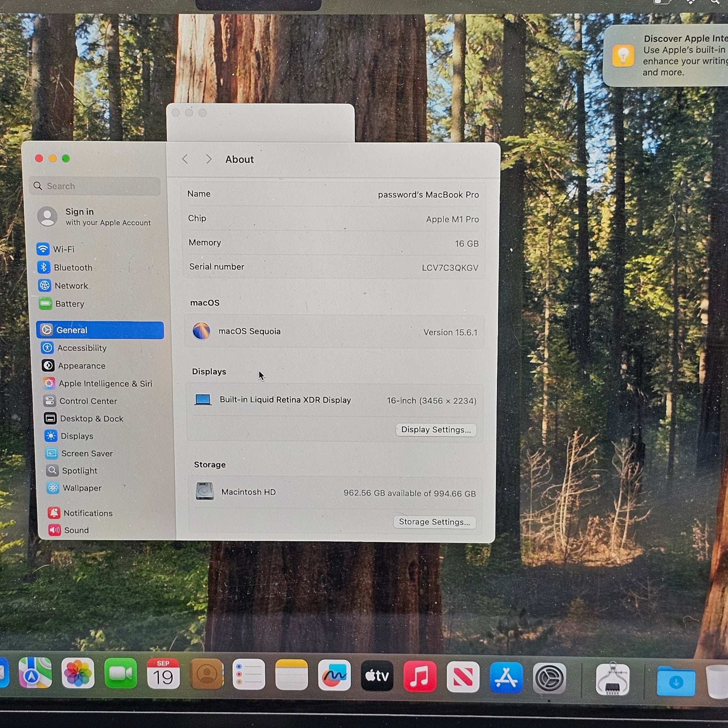
Task: Open Screen Saver settings
Action: [x=79, y=453]
